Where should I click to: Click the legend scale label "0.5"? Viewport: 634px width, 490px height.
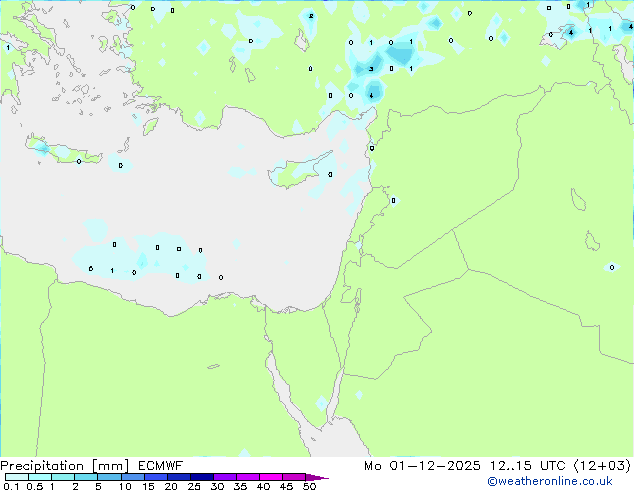point(35,486)
